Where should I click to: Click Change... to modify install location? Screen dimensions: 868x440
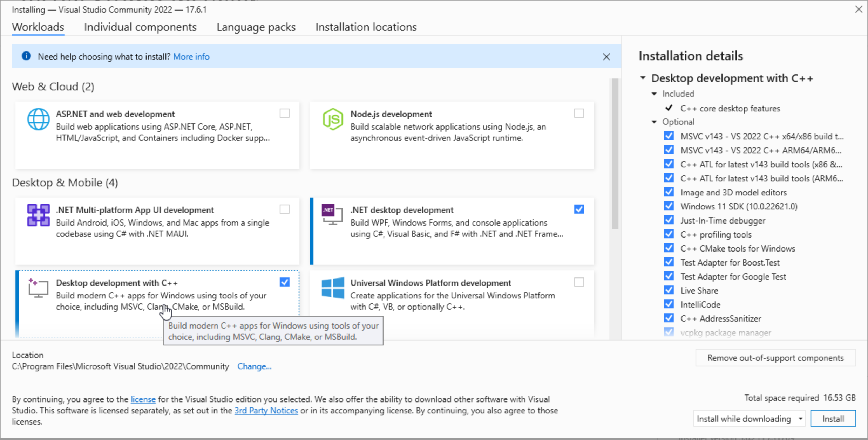(255, 366)
